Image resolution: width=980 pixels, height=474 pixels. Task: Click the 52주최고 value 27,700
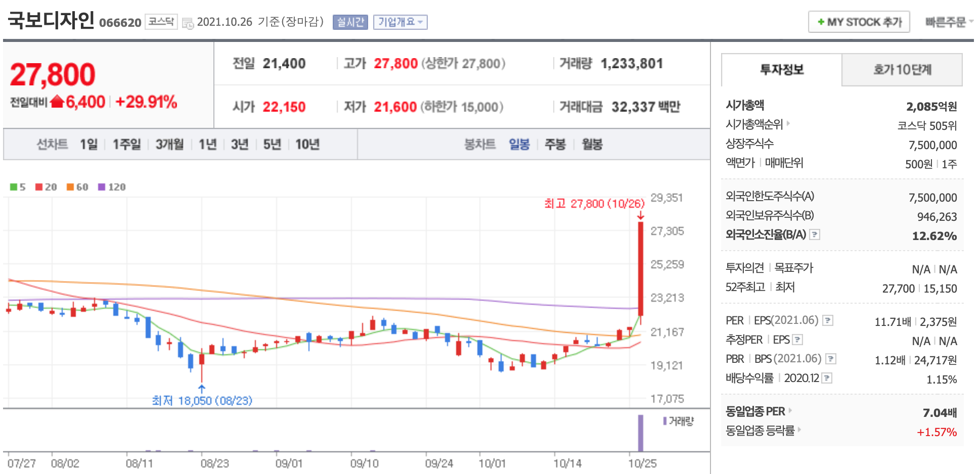tap(899, 289)
